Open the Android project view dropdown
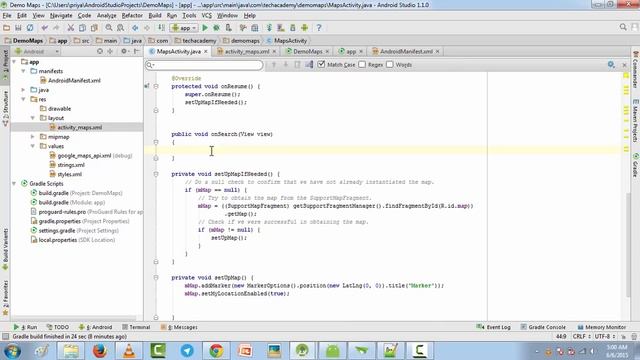640x360 pixels. point(37,51)
